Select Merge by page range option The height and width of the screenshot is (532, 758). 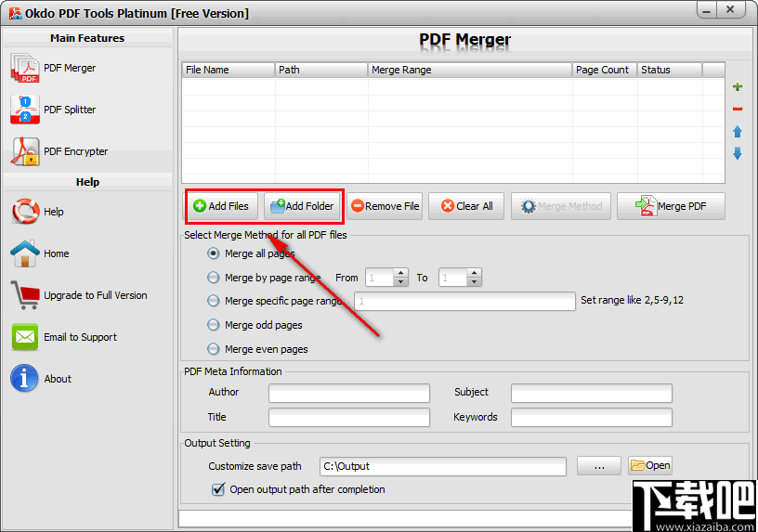tap(214, 278)
